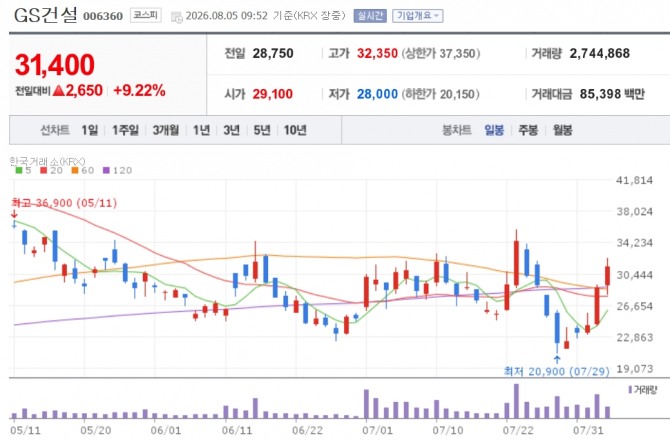Screen dimensions: 670x442
Task: Click the volume value 2,744,868
Action: (x=599, y=53)
